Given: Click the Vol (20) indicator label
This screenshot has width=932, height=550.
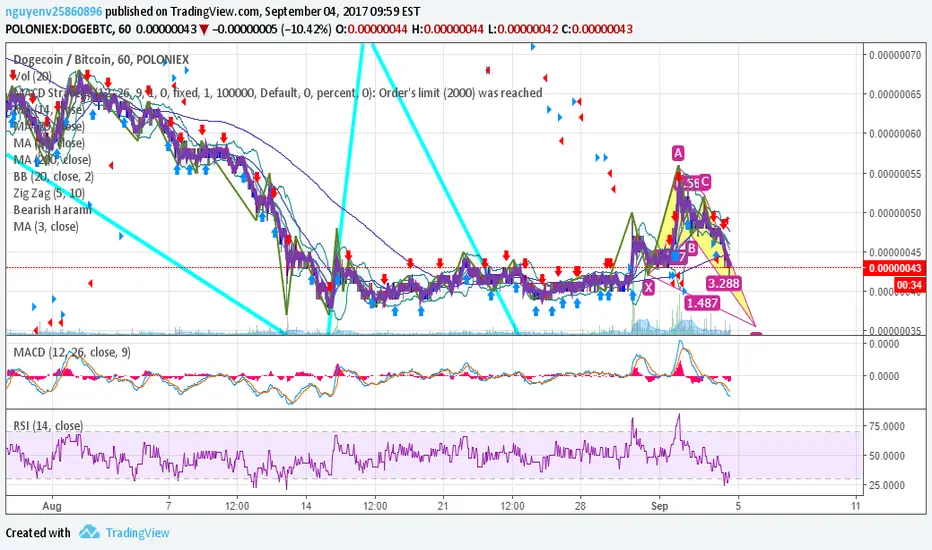Looking at the screenshot, I should click(x=32, y=76).
